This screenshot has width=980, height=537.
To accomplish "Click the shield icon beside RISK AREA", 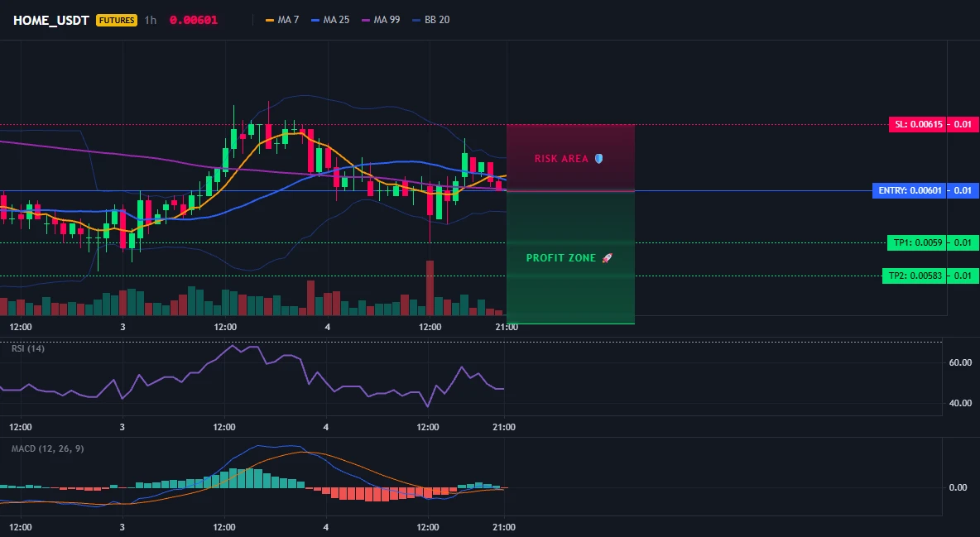I will click(598, 159).
